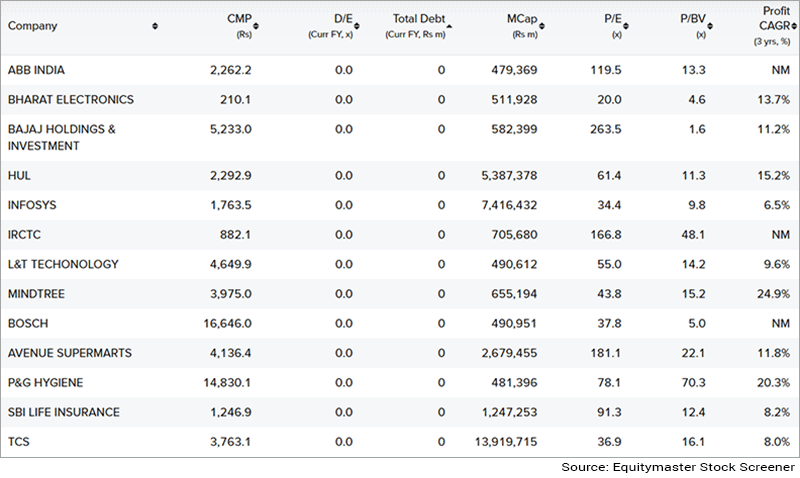Viewport: 800px width, 478px height.
Task: Click the Profit CAGR column header label
Action: [775, 18]
